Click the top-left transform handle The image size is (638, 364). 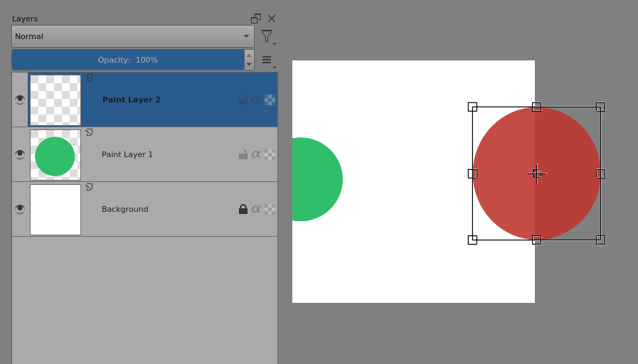(472, 107)
